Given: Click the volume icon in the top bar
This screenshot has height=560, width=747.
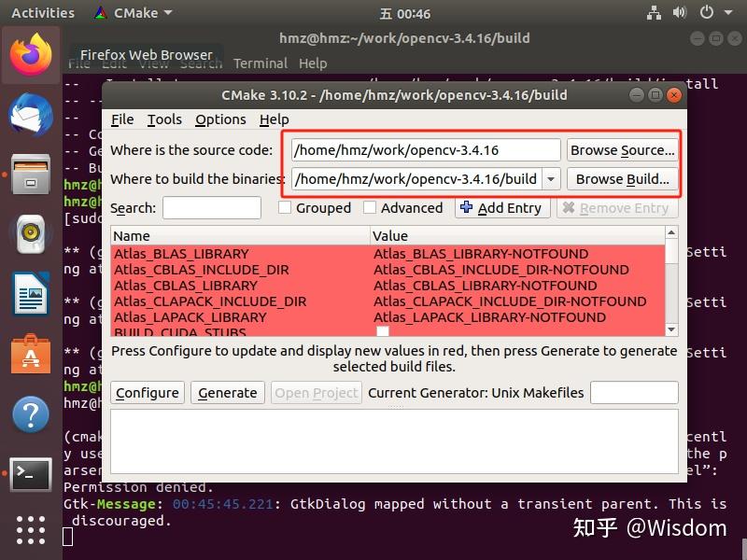Looking at the screenshot, I should (x=680, y=13).
